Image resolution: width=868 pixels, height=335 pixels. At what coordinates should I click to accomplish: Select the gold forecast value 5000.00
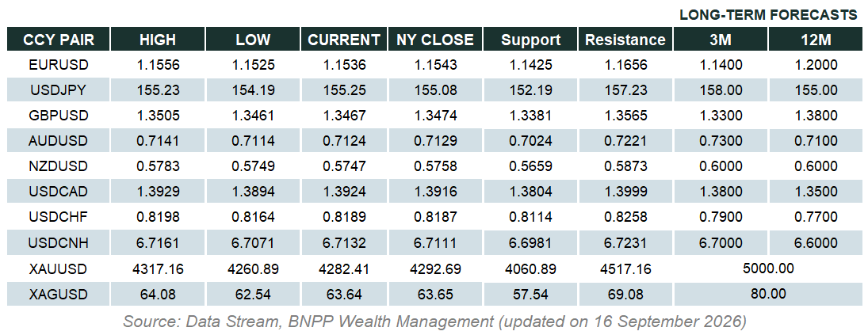pyautogui.click(x=768, y=268)
